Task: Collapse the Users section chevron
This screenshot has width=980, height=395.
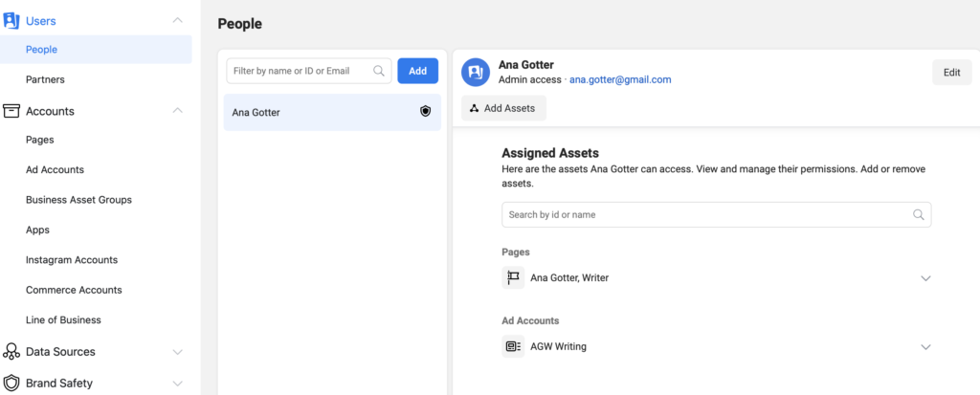Action: coord(177,20)
